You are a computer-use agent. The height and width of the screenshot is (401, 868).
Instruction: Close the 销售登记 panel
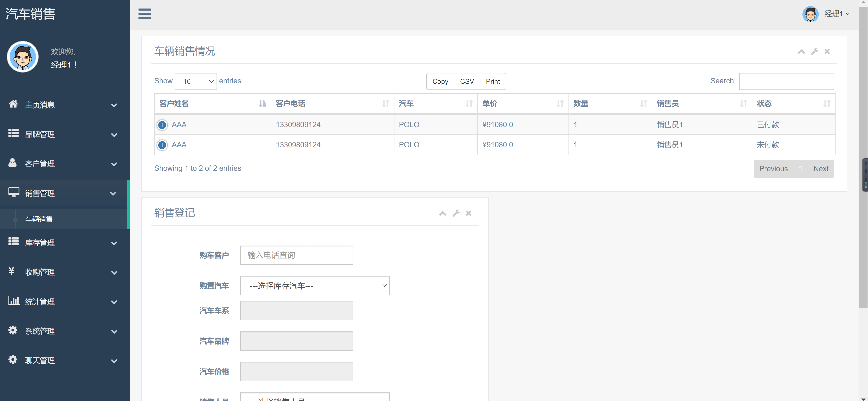(468, 213)
